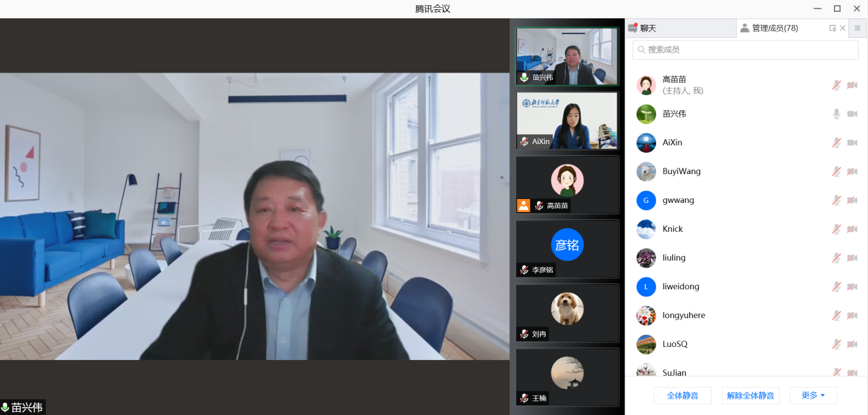The height and width of the screenshot is (415, 868).
Task: Toggle microphone for 苗兴伟 in member list
Action: click(x=836, y=114)
